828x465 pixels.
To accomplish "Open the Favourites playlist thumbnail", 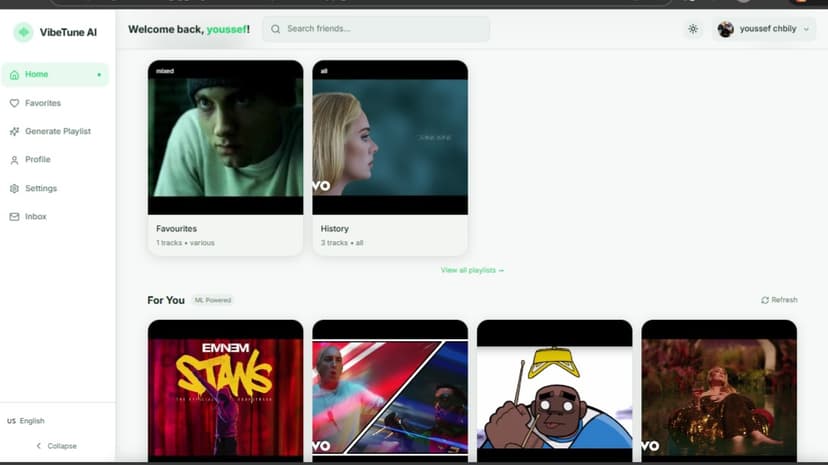I will pos(225,137).
